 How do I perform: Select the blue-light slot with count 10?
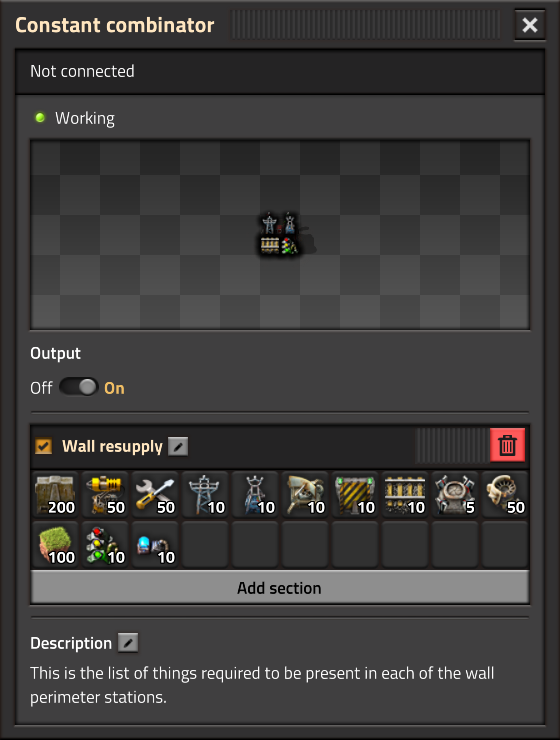[x=156, y=545]
